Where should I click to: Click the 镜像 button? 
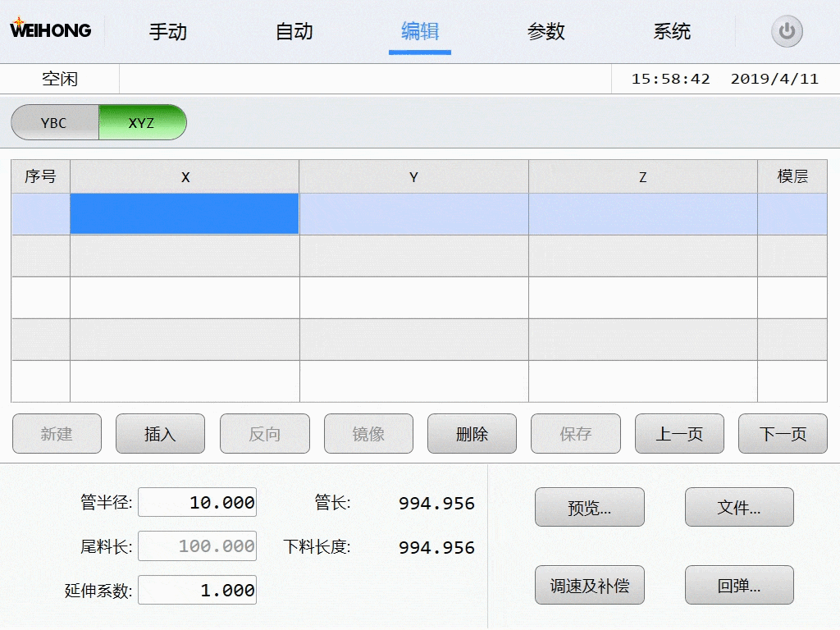coord(368,433)
